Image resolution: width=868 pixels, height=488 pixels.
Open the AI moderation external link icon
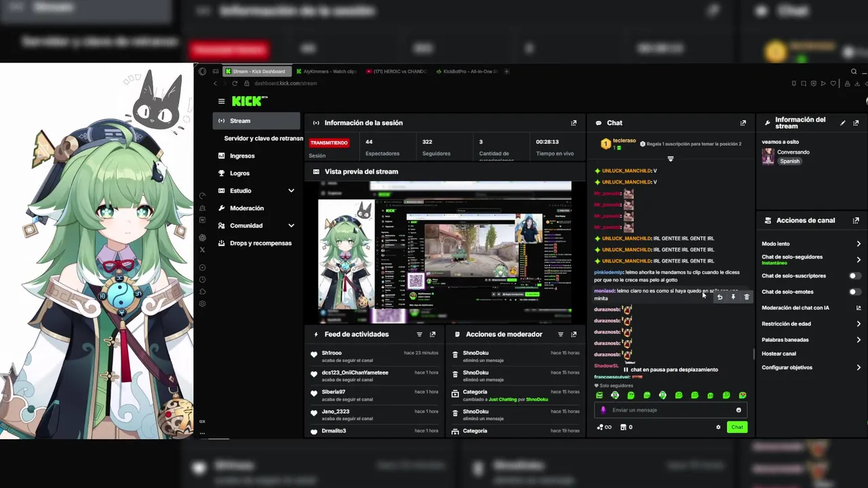pos(859,308)
